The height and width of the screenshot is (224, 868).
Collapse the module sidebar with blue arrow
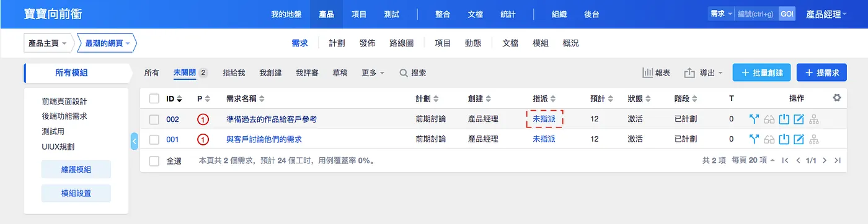click(134, 141)
